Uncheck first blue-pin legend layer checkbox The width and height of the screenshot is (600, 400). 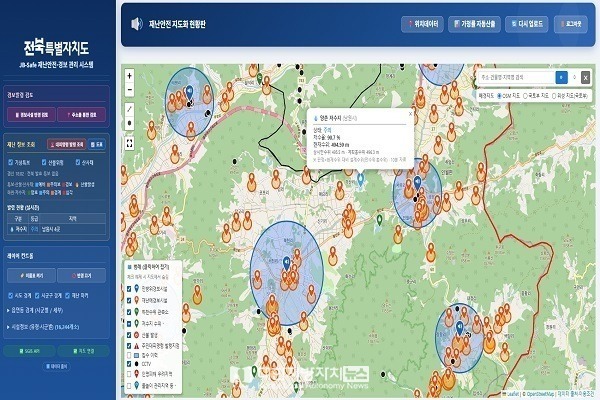pyautogui.click(x=129, y=289)
